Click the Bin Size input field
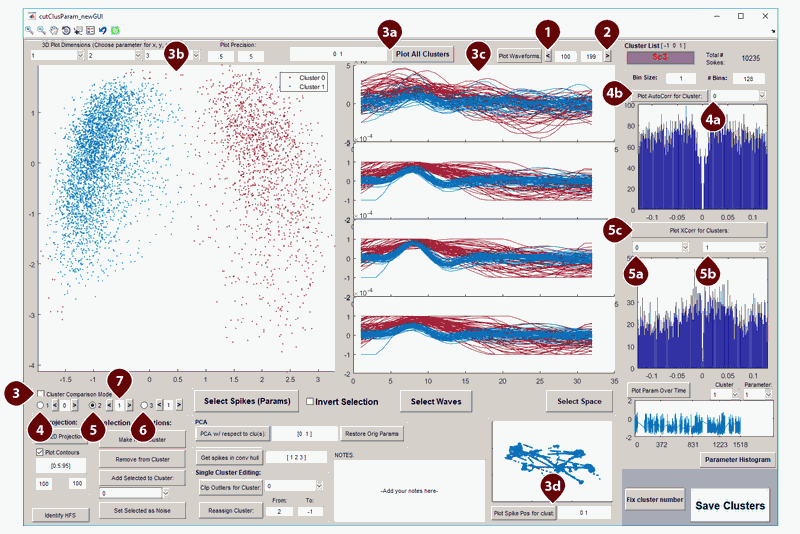Image resolution: width=800 pixels, height=534 pixels. pyautogui.click(x=680, y=78)
